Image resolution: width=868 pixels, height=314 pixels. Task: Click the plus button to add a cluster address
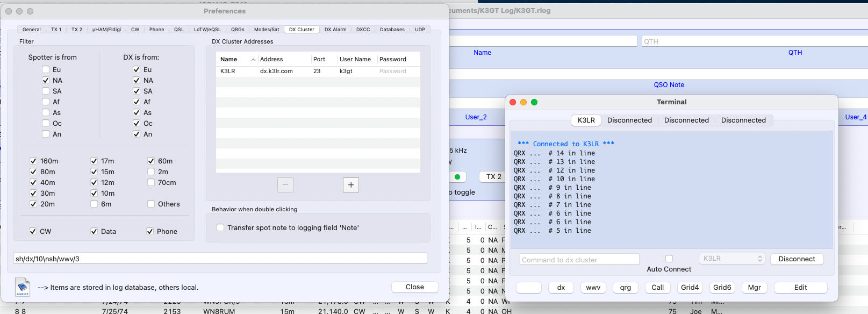pos(350,185)
